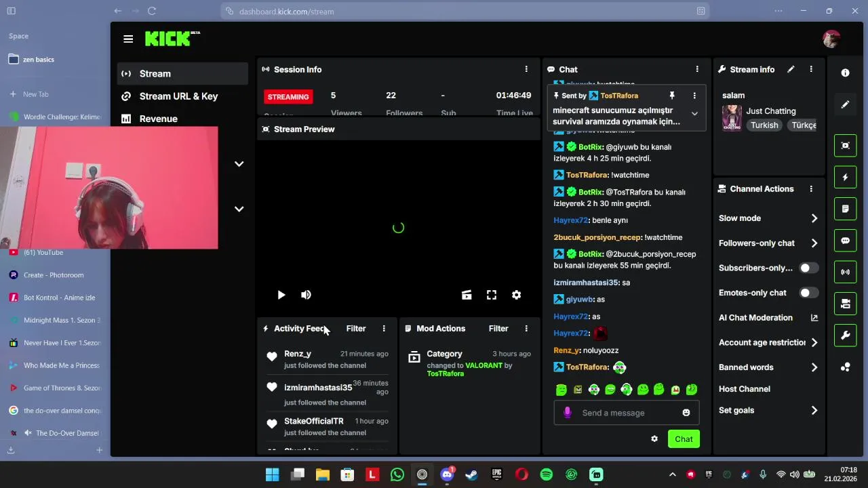Expand the pinned chat message
The image size is (868, 488).
694,114
